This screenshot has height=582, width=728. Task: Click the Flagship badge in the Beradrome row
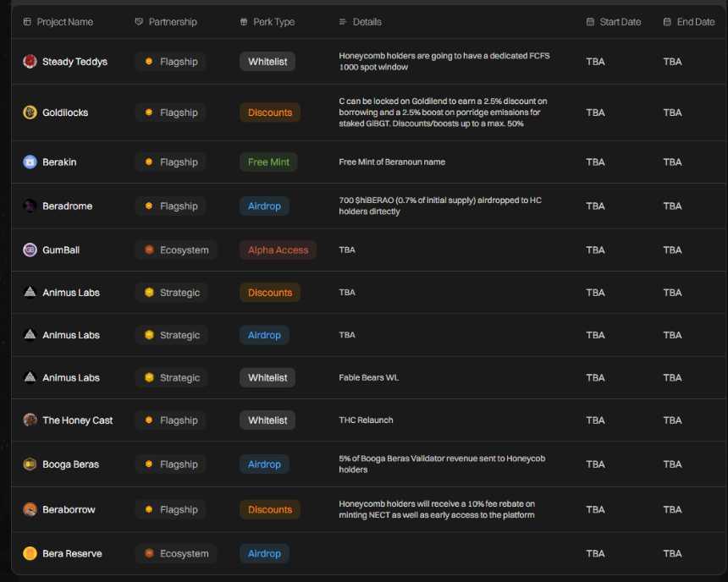click(170, 206)
